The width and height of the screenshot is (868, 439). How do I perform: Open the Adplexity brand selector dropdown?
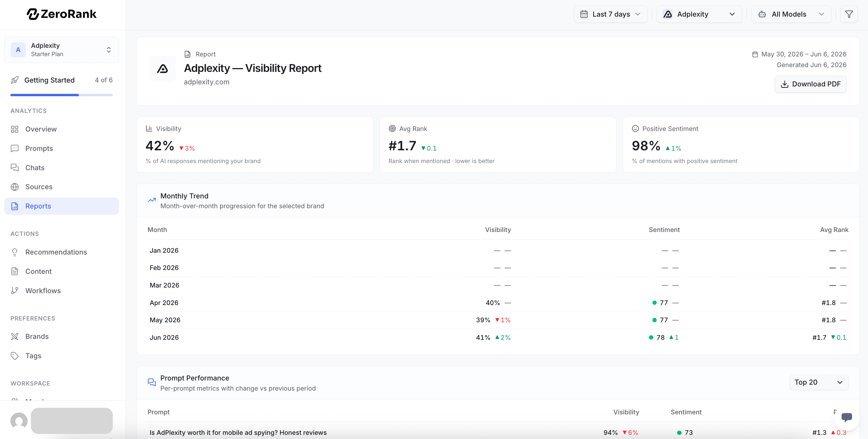[699, 14]
